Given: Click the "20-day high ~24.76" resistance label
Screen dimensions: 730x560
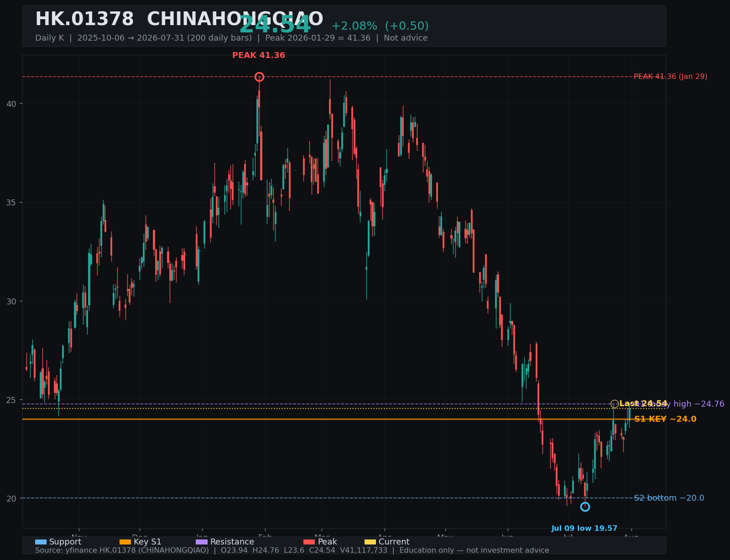Looking at the screenshot, I should (680, 404).
